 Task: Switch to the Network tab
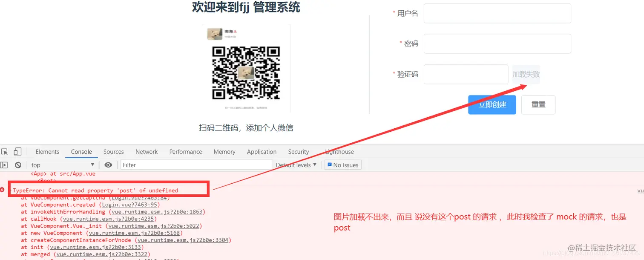coord(147,152)
